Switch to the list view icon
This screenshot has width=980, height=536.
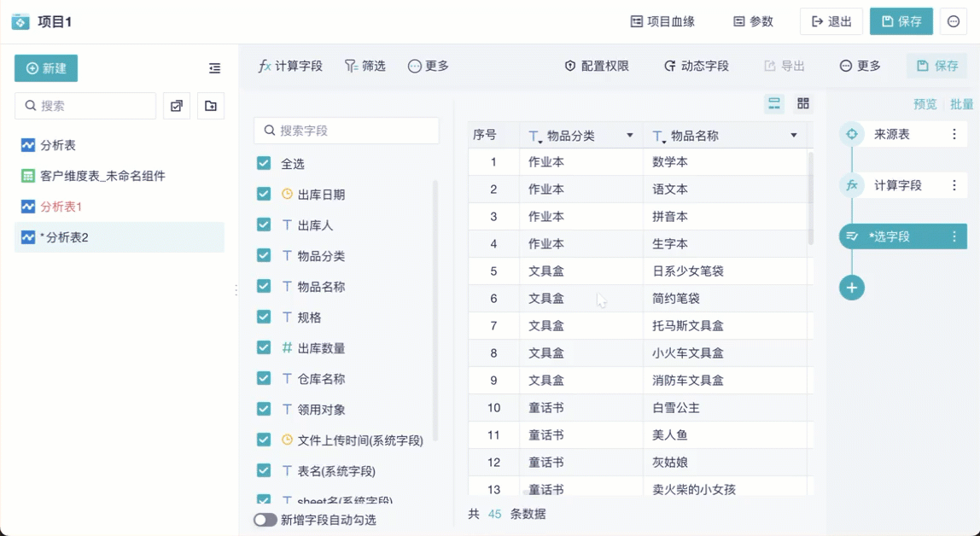tap(774, 103)
